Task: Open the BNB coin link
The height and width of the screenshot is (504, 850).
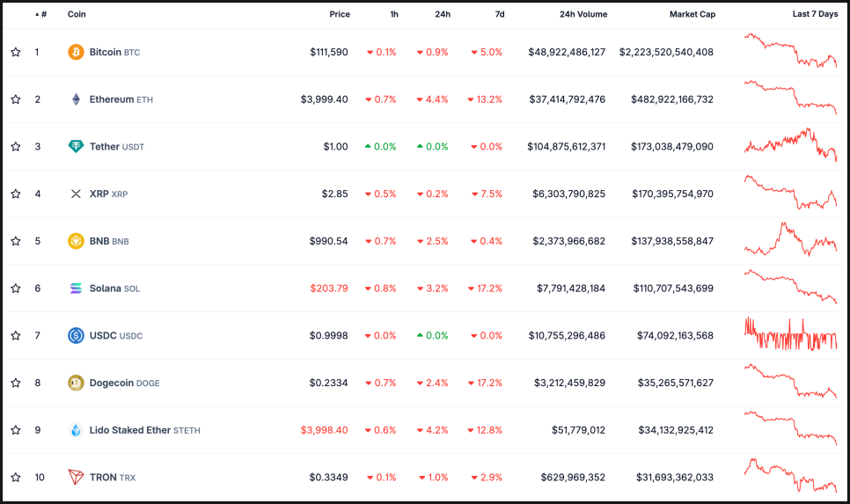Action: [109, 241]
